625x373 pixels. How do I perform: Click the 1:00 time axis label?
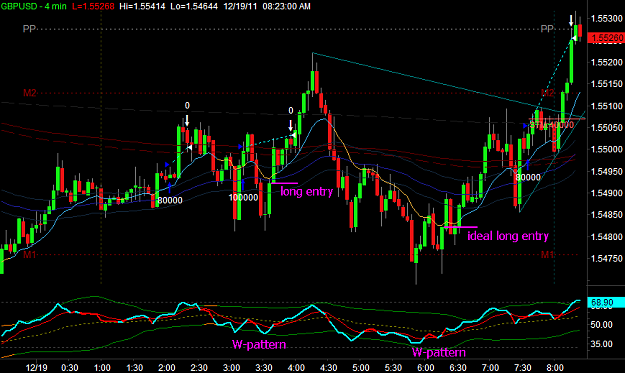pyautogui.click(x=102, y=367)
